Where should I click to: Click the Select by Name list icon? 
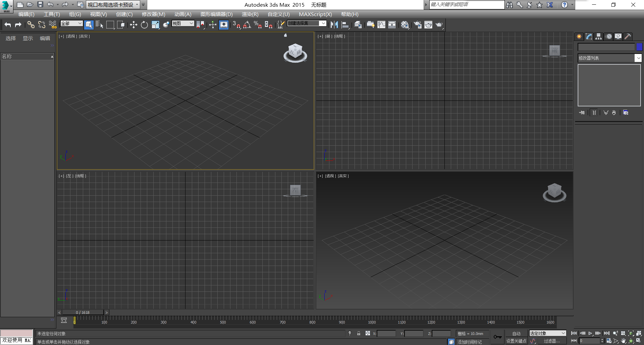click(99, 25)
